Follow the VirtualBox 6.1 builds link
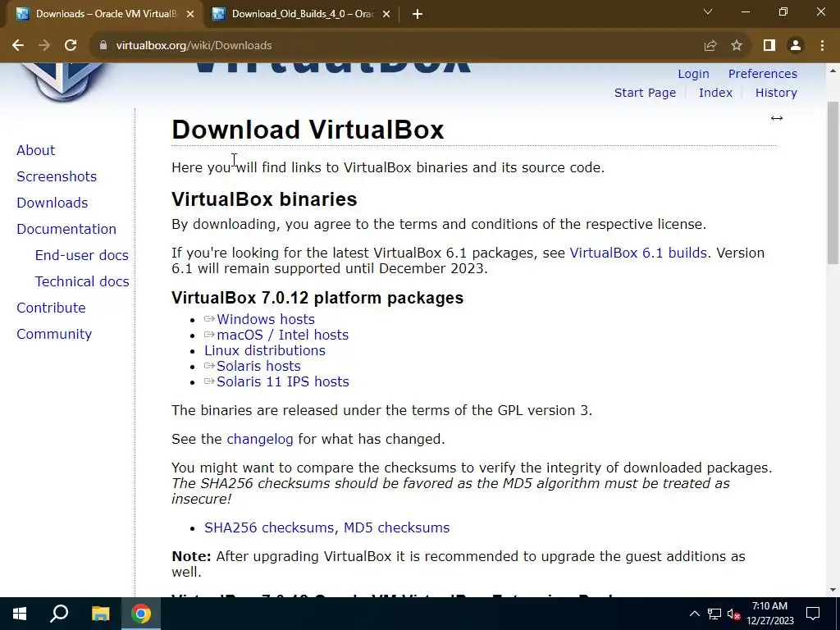Screen dimensions: 840x630 coord(638,253)
